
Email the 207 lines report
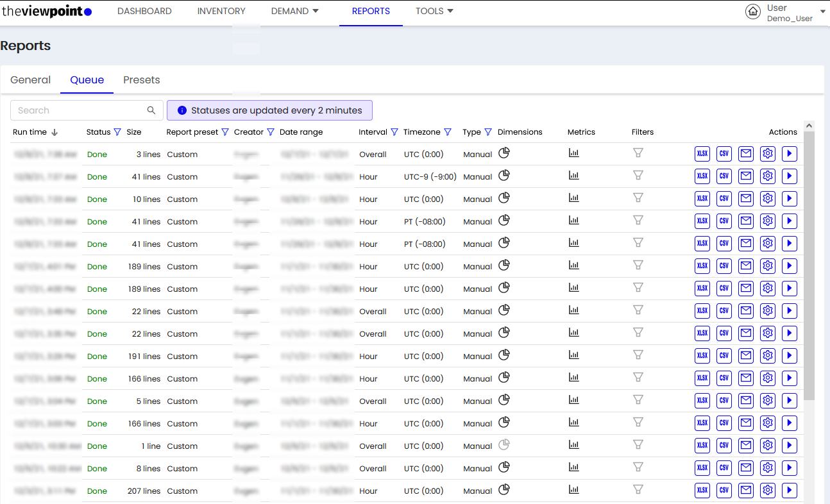pos(746,491)
